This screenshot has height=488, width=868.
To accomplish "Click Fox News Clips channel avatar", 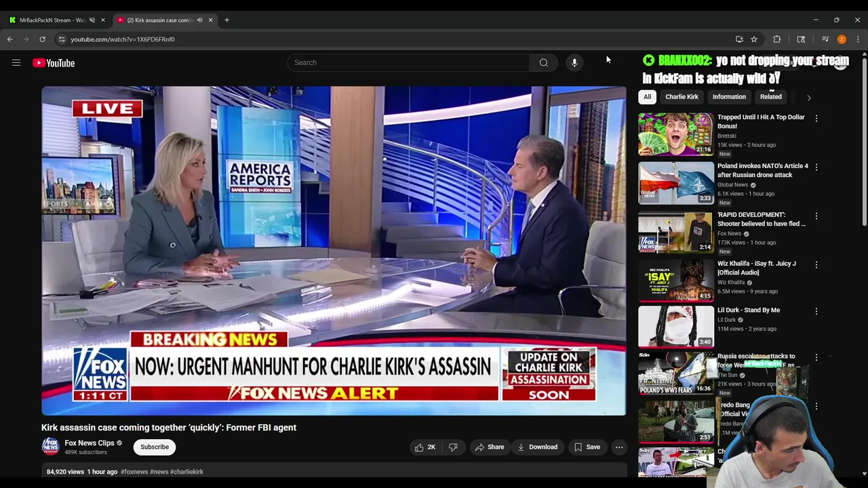I will coord(50,447).
